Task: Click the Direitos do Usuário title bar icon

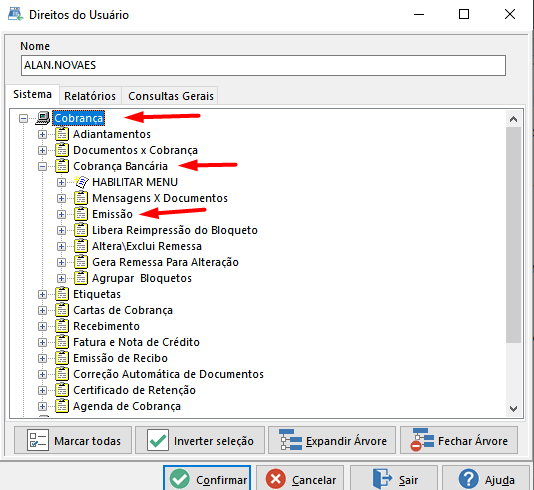Action: pyautogui.click(x=15, y=14)
